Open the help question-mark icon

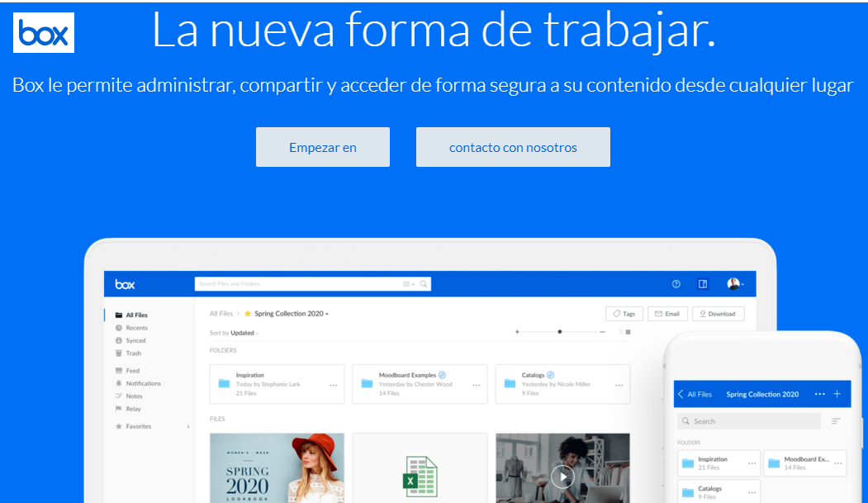676,284
